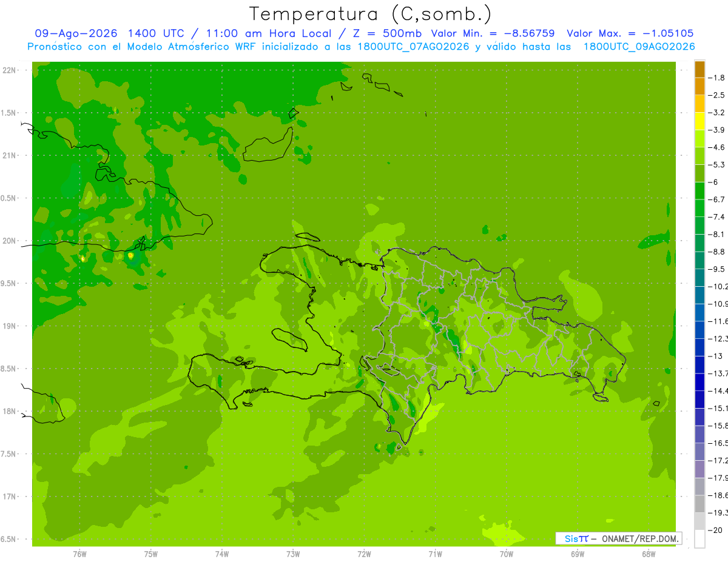Click the '75W' longitude label
728x562 pixels.
[x=151, y=555]
